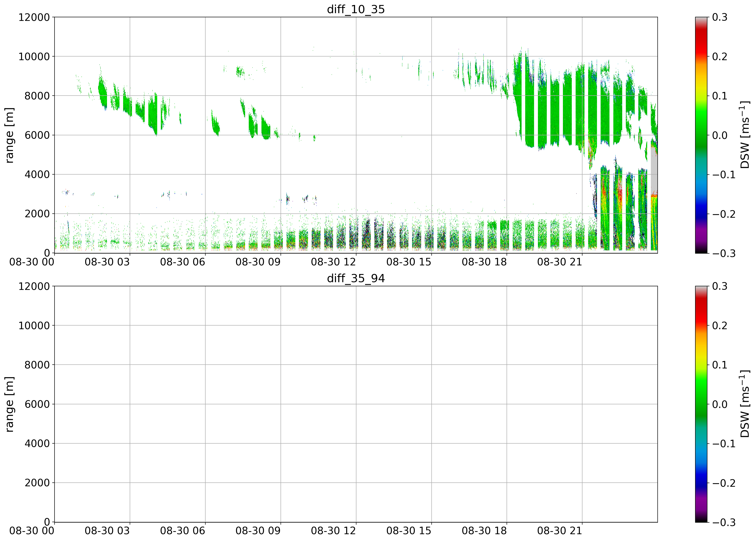Click the diff_10_35 plot title
The height and width of the screenshot is (541, 756).
click(356, 9)
